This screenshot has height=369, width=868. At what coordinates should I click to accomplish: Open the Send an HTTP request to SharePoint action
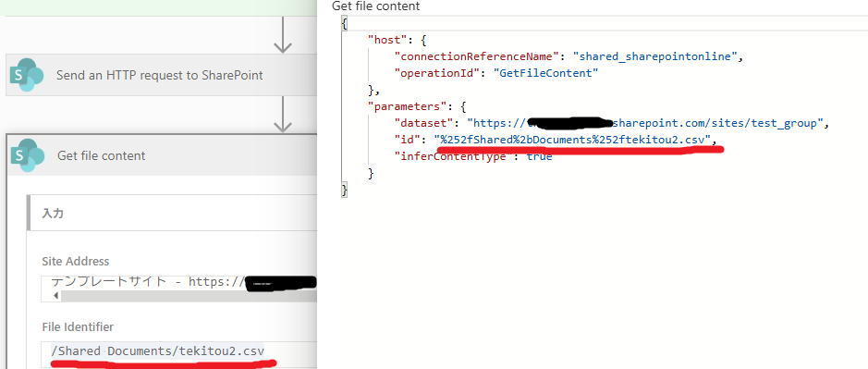pyautogui.click(x=161, y=75)
